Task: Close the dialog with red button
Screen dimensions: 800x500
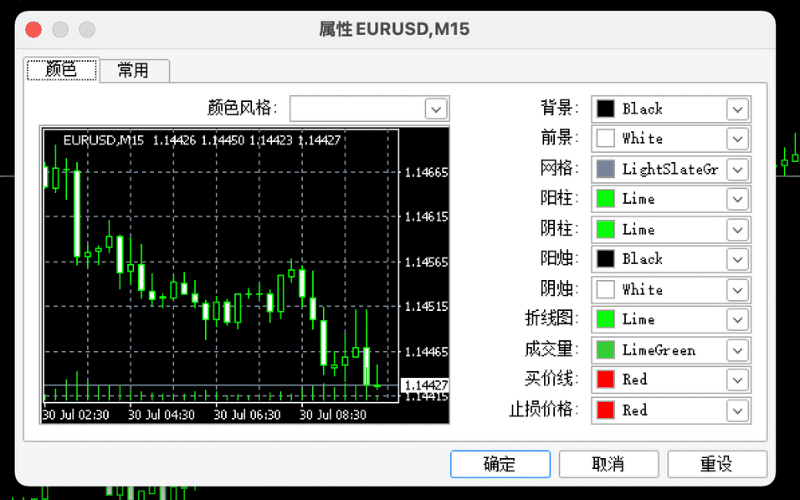Action: [34, 30]
